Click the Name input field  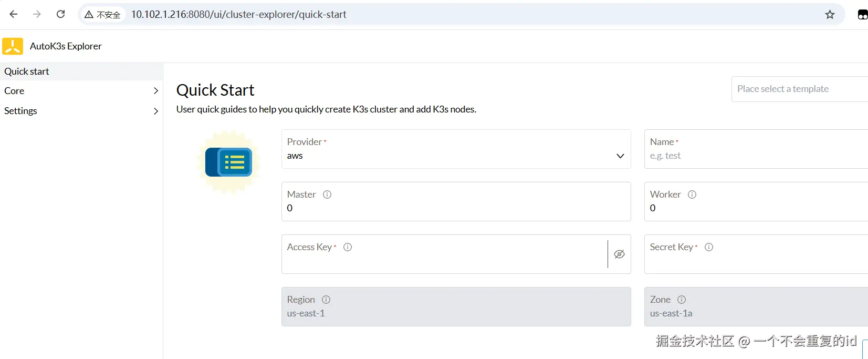pyautogui.click(x=756, y=156)
